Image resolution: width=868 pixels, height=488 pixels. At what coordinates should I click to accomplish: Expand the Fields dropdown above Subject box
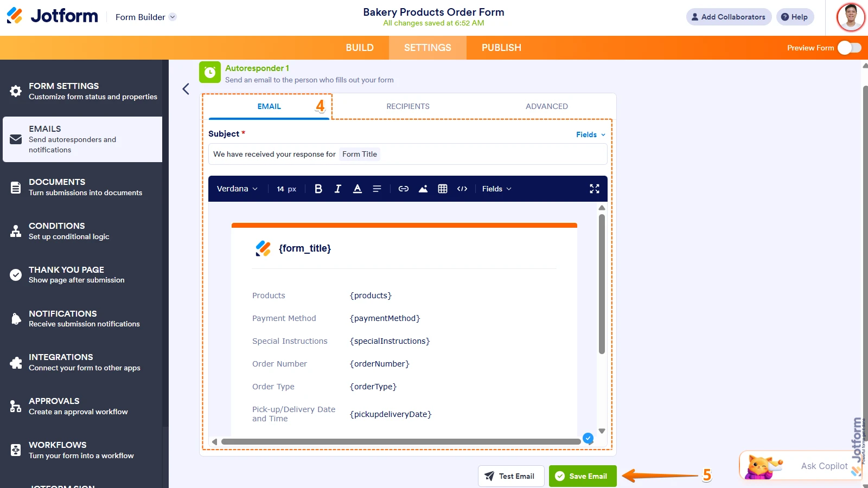click(591, 134)
